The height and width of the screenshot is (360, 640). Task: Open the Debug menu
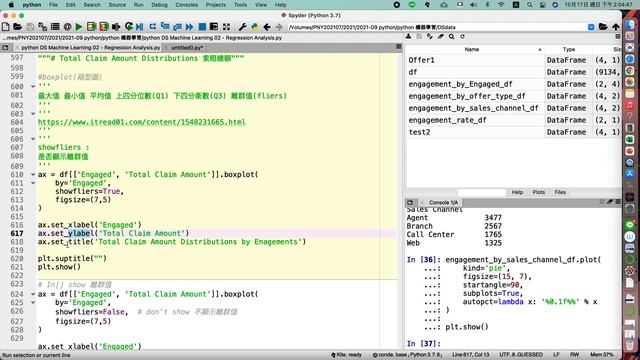point(159,5)
